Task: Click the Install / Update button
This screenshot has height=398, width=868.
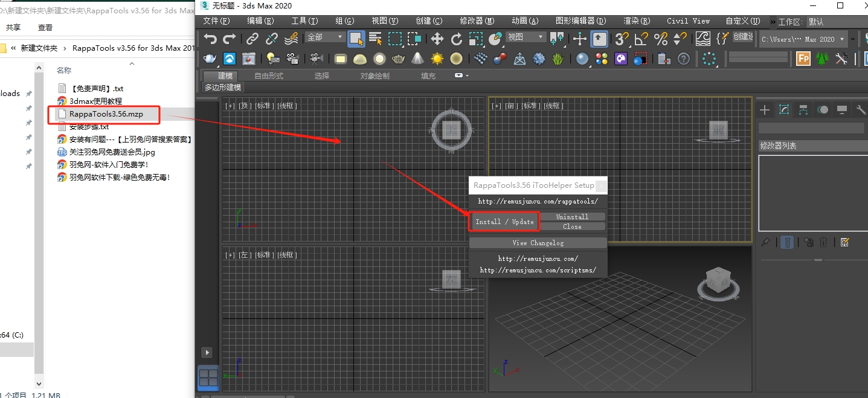Action: 504,222
